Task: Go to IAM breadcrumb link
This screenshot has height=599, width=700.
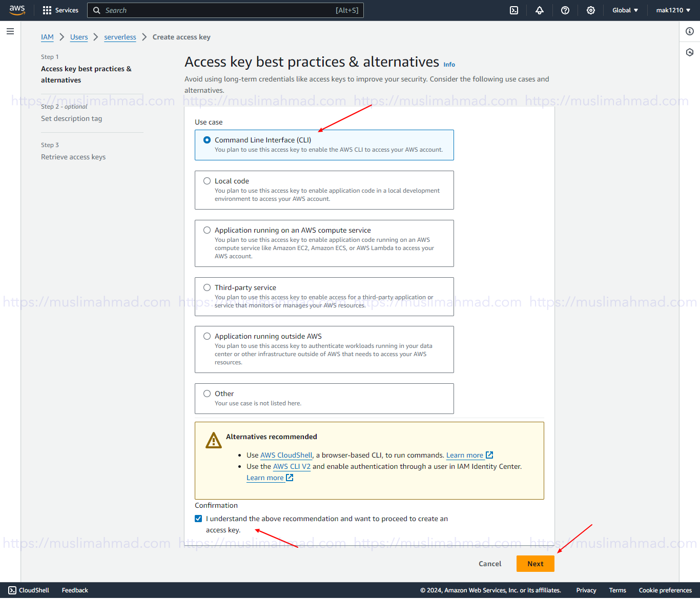Action: 47,37
